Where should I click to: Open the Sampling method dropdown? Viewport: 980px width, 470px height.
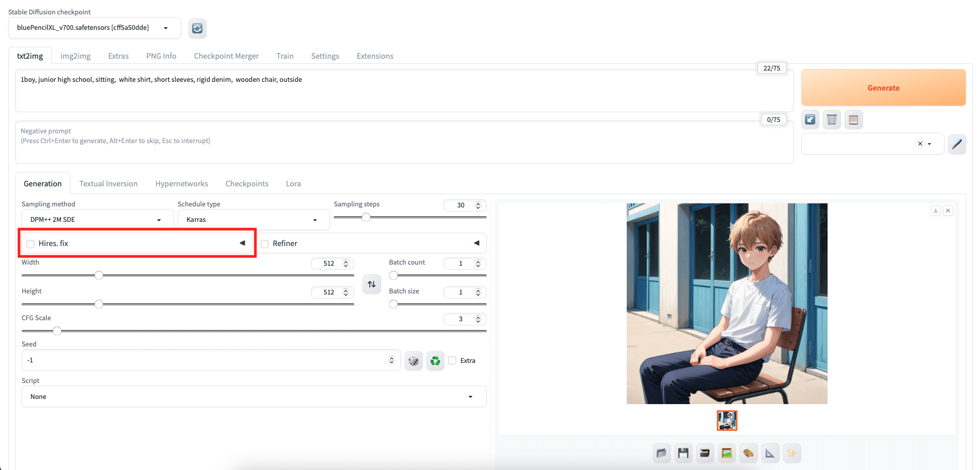point(96,220)
